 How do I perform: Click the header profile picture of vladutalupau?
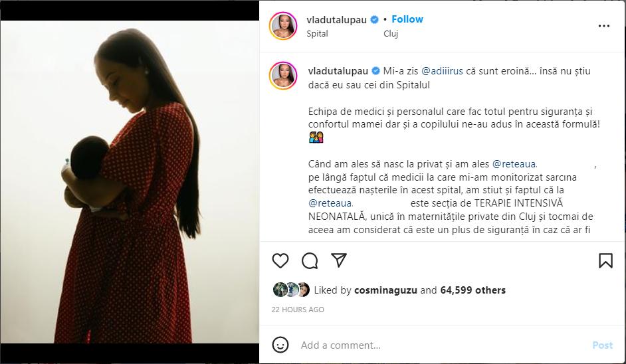[283, 26]
